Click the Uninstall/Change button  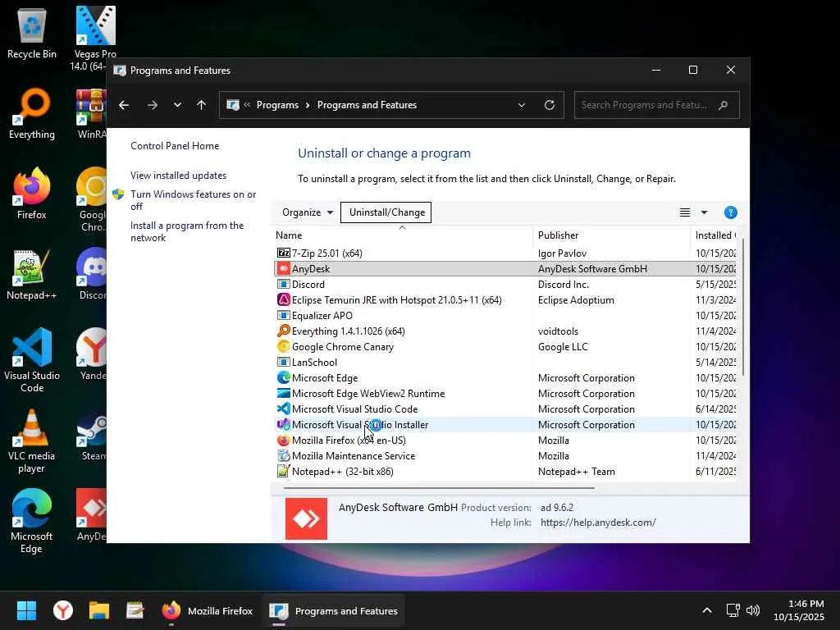coord(386,212)
